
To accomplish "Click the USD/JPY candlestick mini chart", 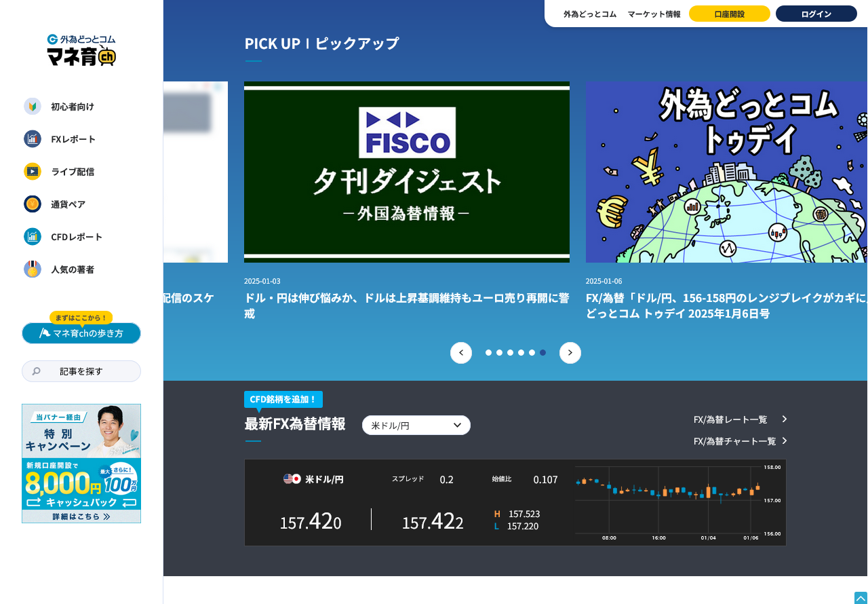I will pyautogui.click(x=679, y=502).
